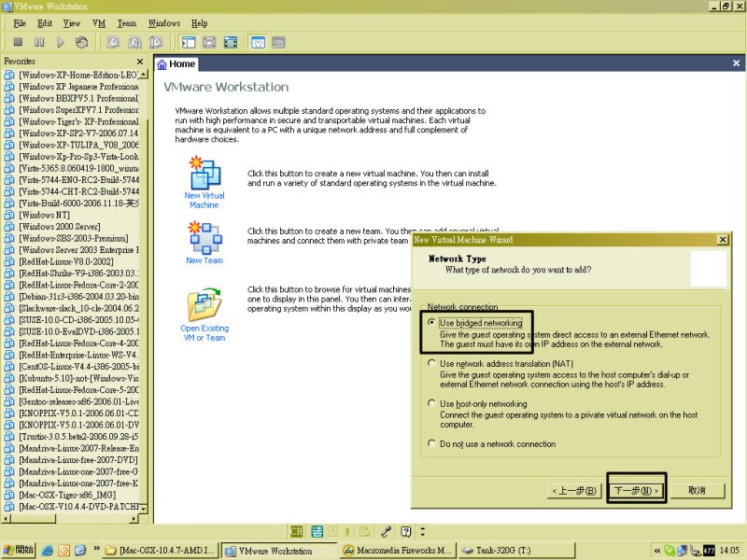Image resolution: width=747 pixels, height=560 pixels.
Task: Click the language bar wrench tools icon
Action: point(386,531)
